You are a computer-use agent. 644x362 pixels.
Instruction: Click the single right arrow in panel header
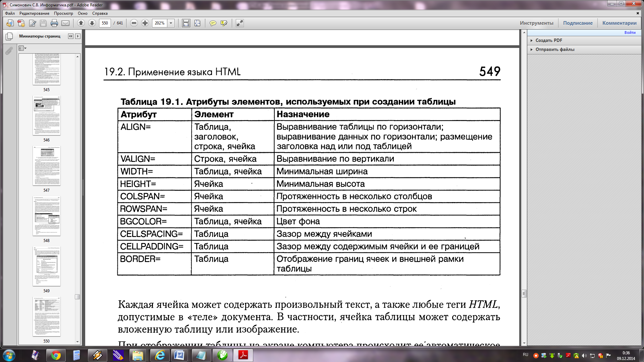click(x=78, y=36)
